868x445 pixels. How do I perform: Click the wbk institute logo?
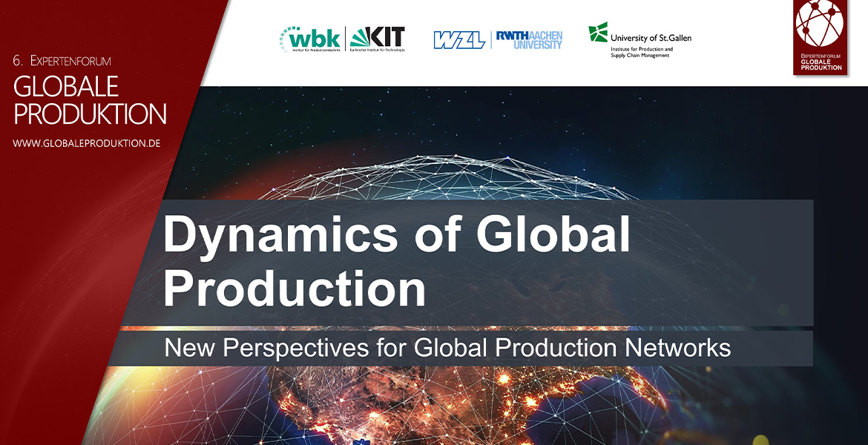310,39
